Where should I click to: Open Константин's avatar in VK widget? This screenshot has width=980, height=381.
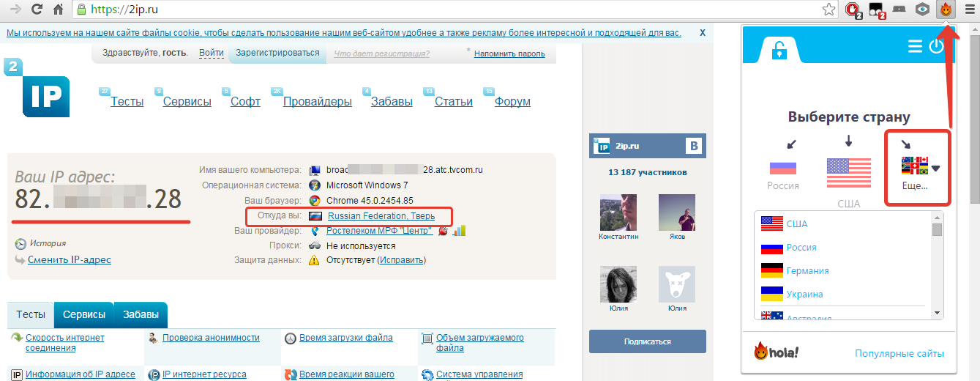(x=618, y=212)
